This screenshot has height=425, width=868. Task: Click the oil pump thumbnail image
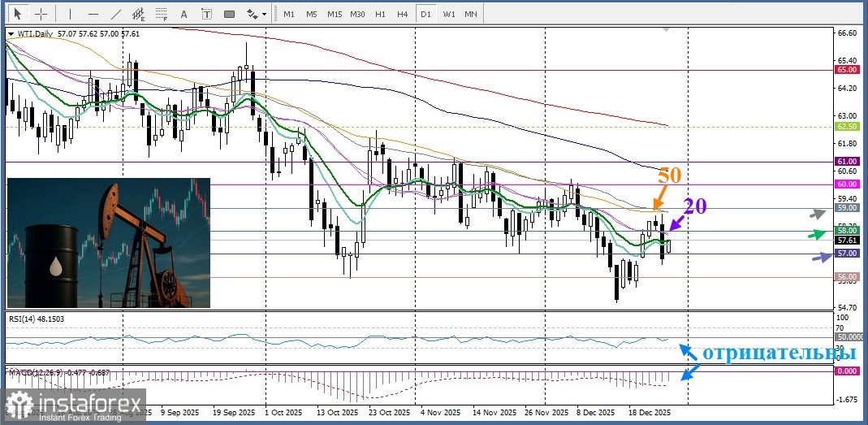click(109, 243)
